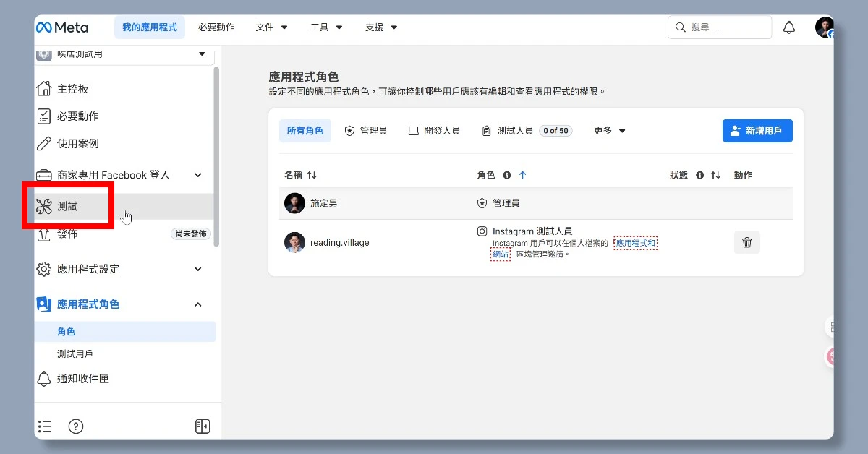
Task: Open the 工具 dropdown menu
Action: tap(327, 27)
